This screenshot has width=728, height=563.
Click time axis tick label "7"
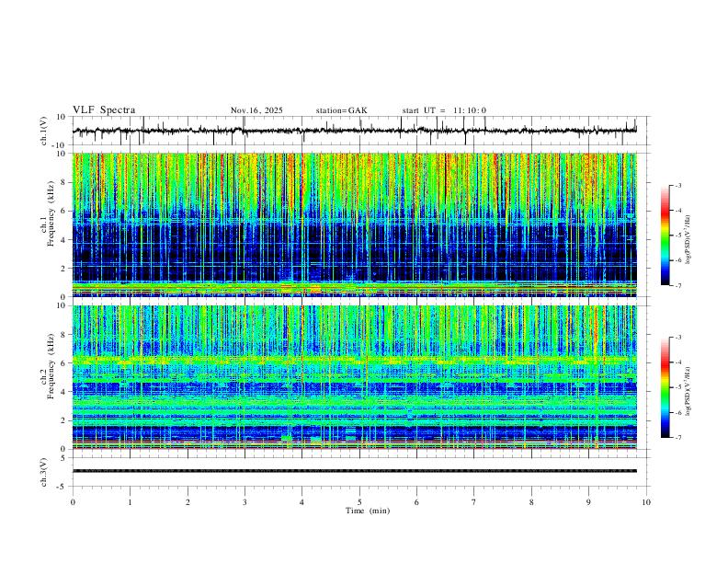(474, 502)
